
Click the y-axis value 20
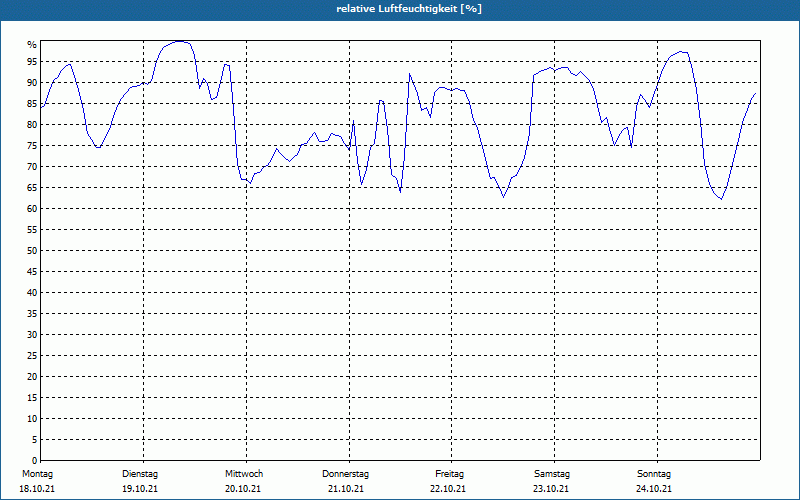tap(32, 377)
